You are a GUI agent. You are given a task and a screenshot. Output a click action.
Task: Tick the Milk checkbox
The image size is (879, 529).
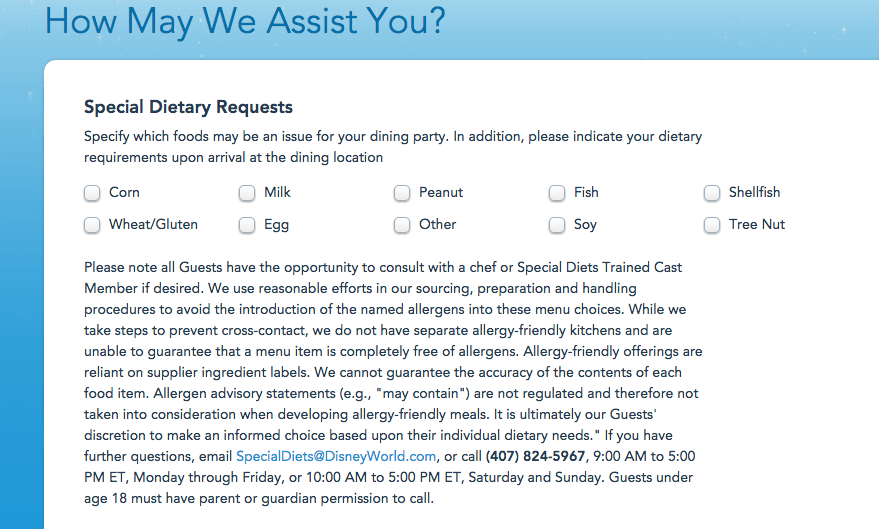pyautogui.click(x=247, y=193)
